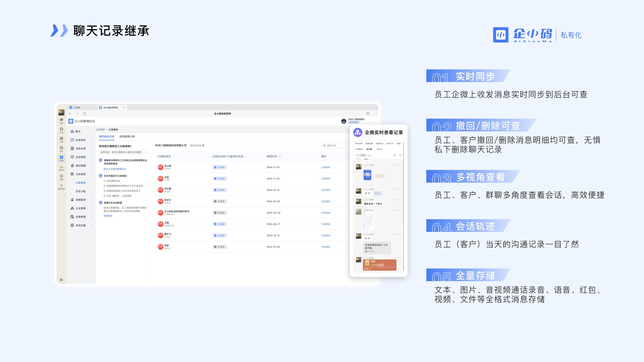Screen dimensions: 644x362
Task: Play the 4'' voice message
Action: click(368, 238)
